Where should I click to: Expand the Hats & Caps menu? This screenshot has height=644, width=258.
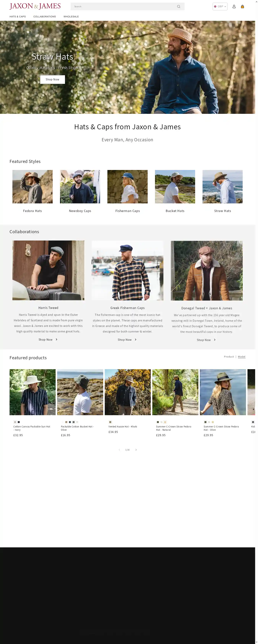pos(18,16)
